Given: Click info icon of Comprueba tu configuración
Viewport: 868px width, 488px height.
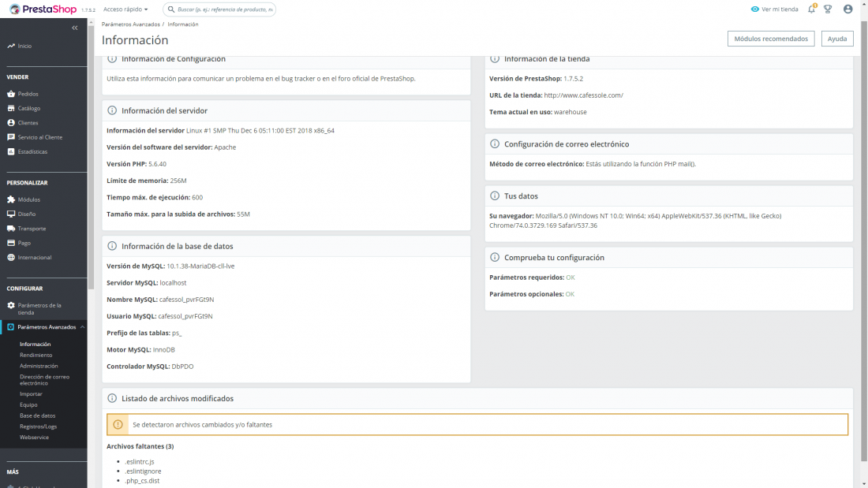Looking at the screenshot, I should 494,257.
